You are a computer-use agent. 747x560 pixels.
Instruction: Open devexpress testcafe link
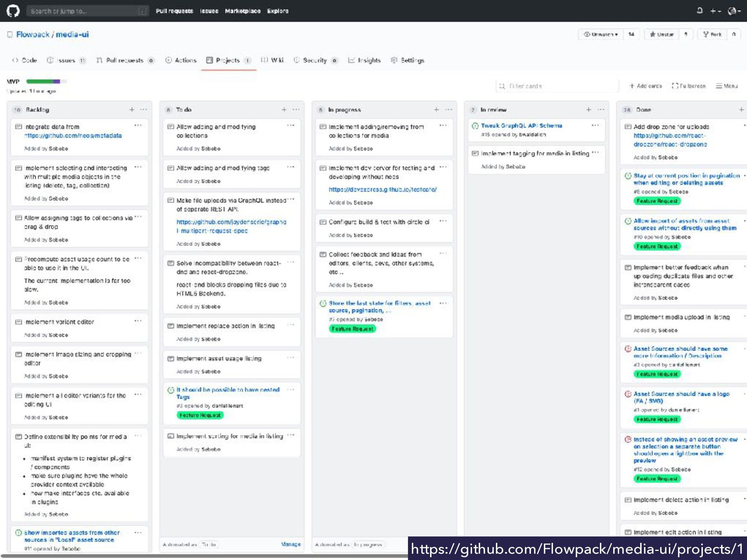coord(382,189)
